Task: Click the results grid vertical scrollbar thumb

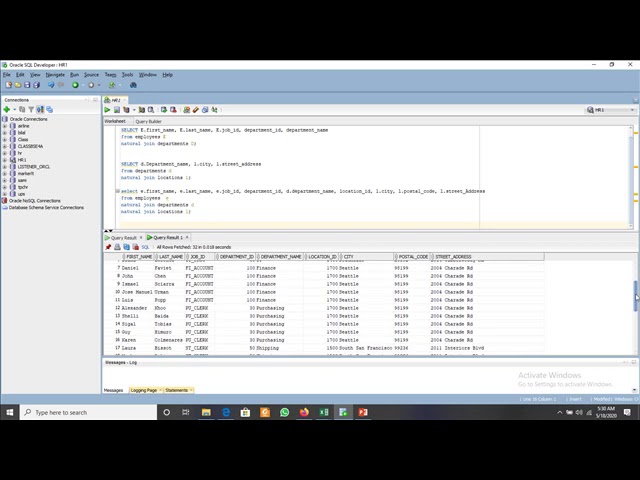Action: [636, 296]
